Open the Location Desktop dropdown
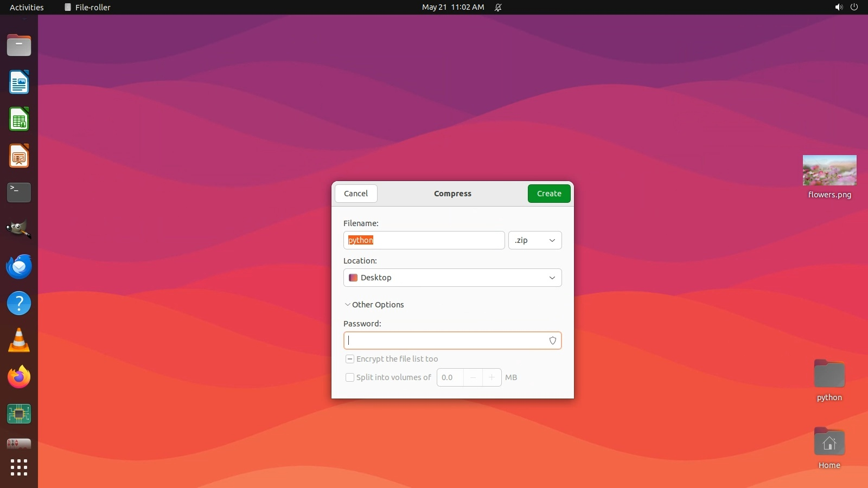 point(452,278)
